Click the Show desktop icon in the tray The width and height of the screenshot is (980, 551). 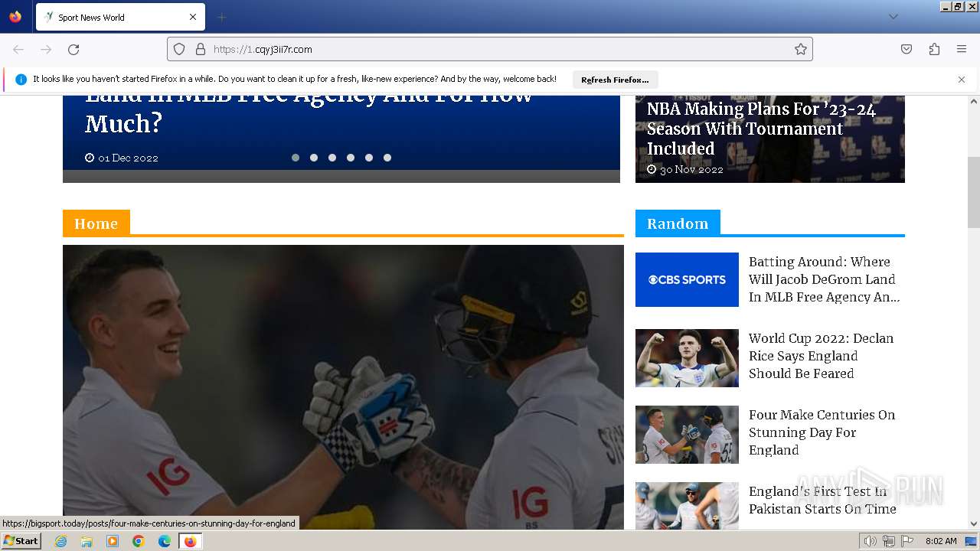tap(971, 541)
